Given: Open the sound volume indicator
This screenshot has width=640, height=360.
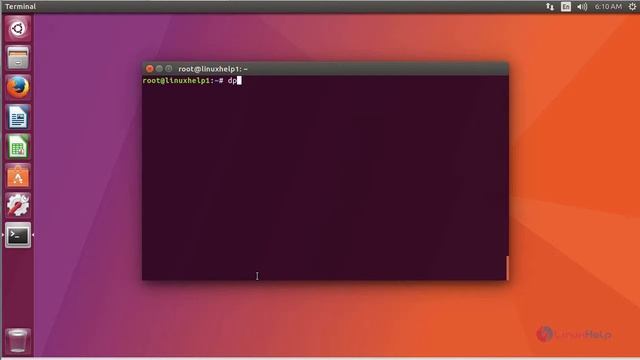Looking at the screenshot, I should point(582,7).
